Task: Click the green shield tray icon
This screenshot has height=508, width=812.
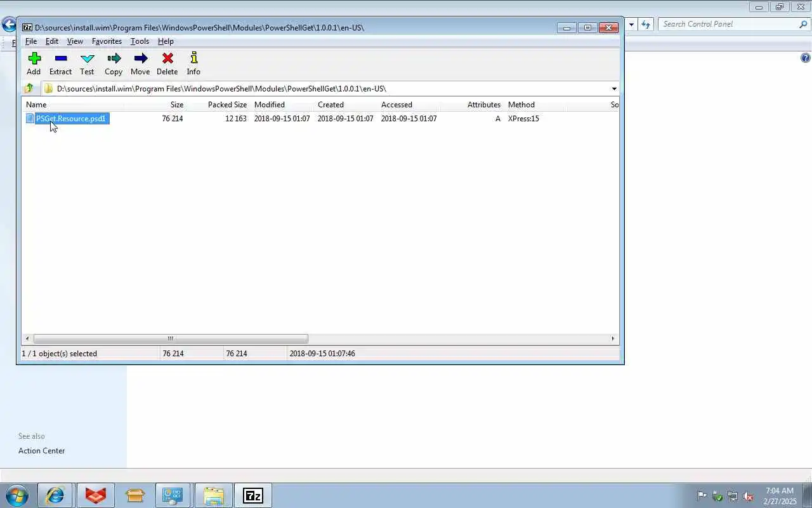Action: 717,496
